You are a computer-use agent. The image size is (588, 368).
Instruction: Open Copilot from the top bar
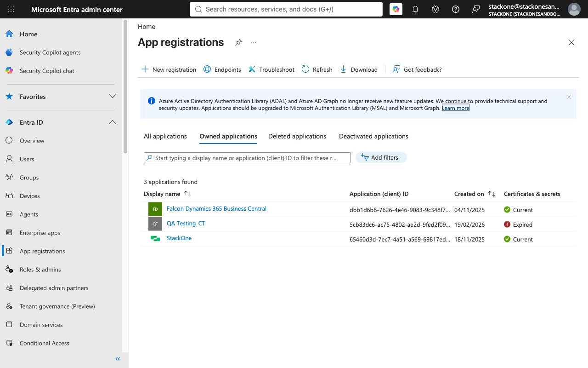tap(396, 9)
